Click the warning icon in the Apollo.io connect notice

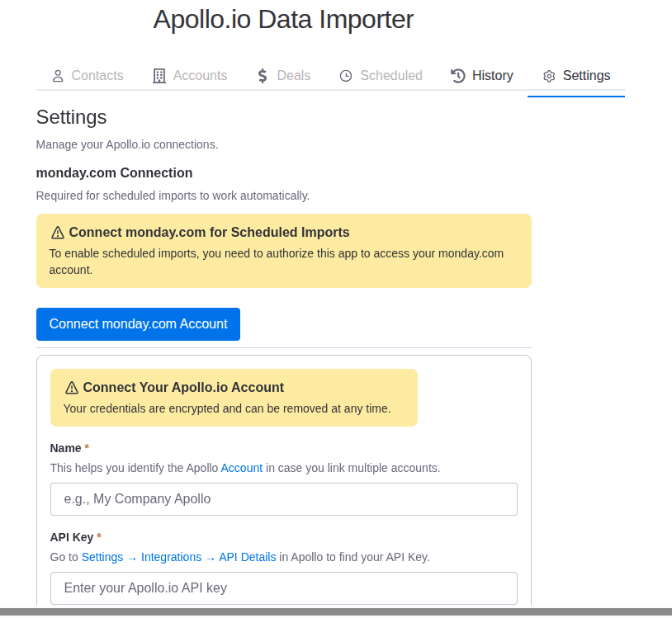72,387
